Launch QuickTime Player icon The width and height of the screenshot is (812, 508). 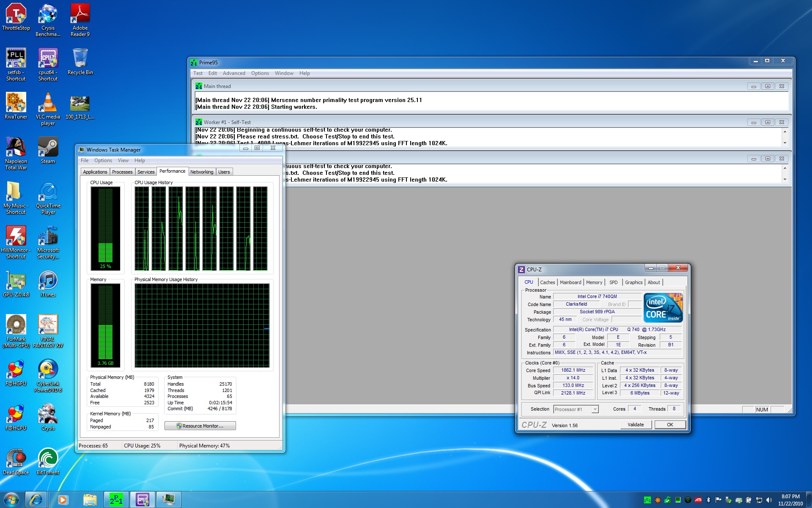[x=48, y=198]
